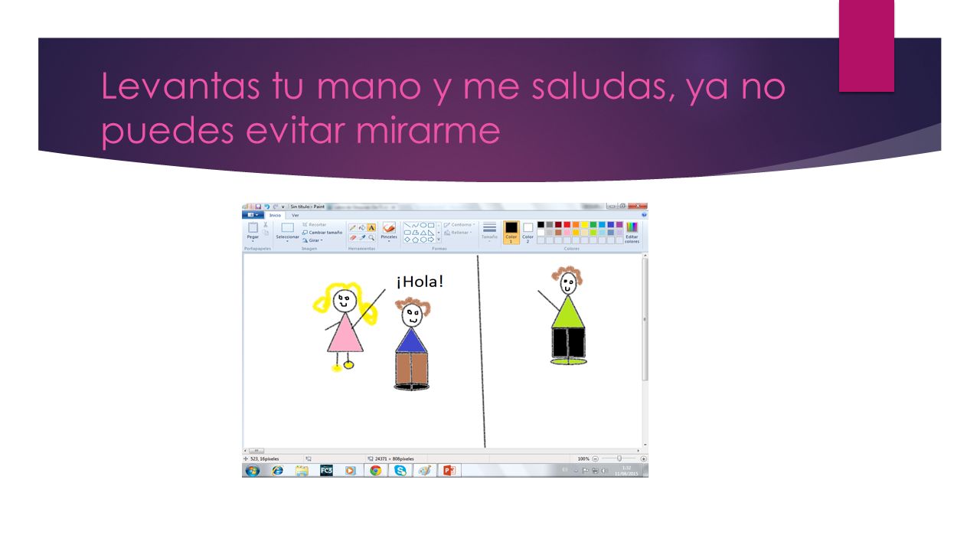Expand the Seleccionar dropdown arrow
This screenshot has width=980, height=551.
point(287,240)
